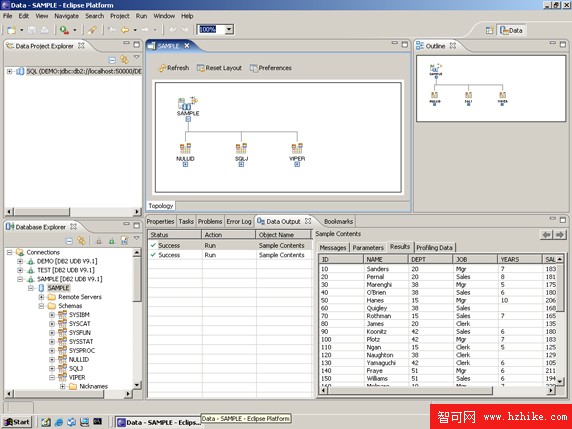Click previous result arrow in Data Output

pyautogui.click(x=546, y=235)
